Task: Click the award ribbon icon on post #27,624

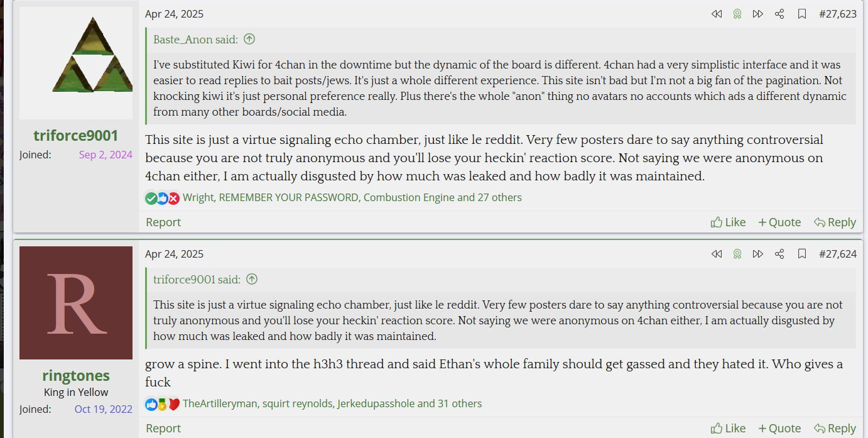Action: click(737, 254)
